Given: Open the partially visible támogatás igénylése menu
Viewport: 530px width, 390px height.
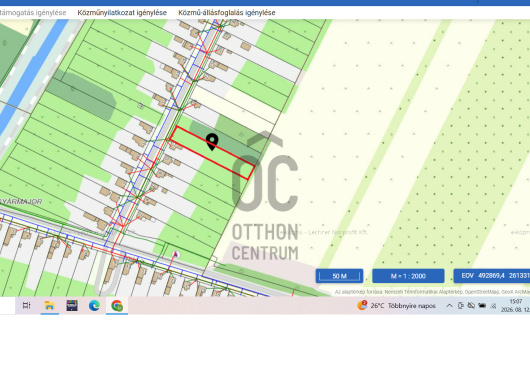Looking at the screenshot, I should click(x=33, y=13).
